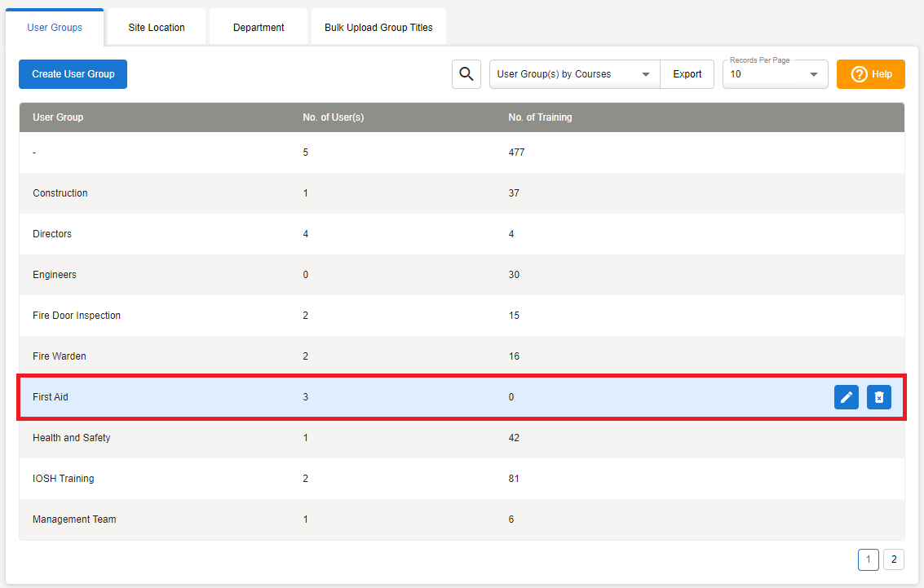Delete the First Aid user group

tap(879, 397)
